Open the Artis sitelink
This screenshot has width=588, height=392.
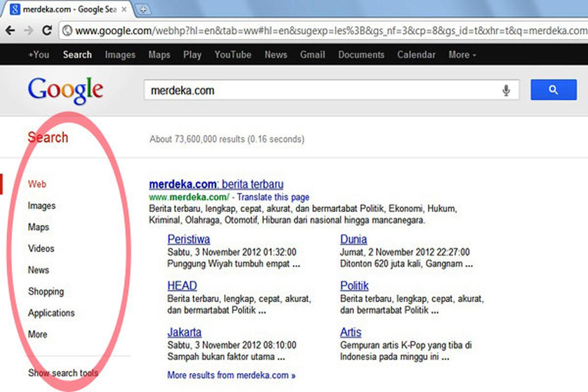(x=351, y=332)
